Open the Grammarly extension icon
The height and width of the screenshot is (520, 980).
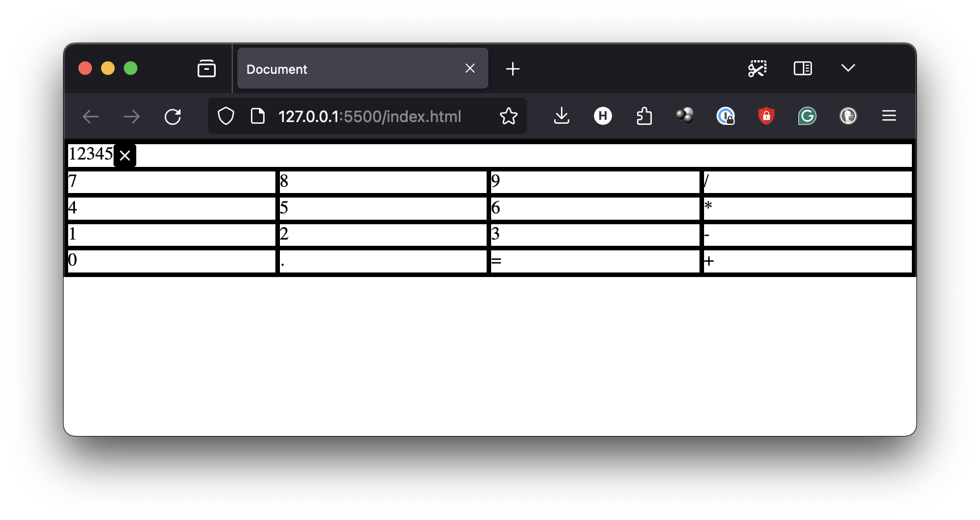(x=807, y=116)
